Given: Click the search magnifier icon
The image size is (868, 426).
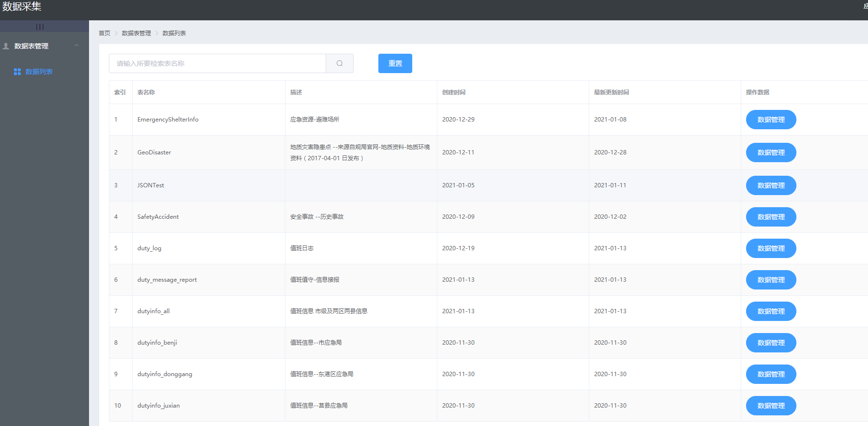Looking at the screenshot, I should (x=340, y=63).
